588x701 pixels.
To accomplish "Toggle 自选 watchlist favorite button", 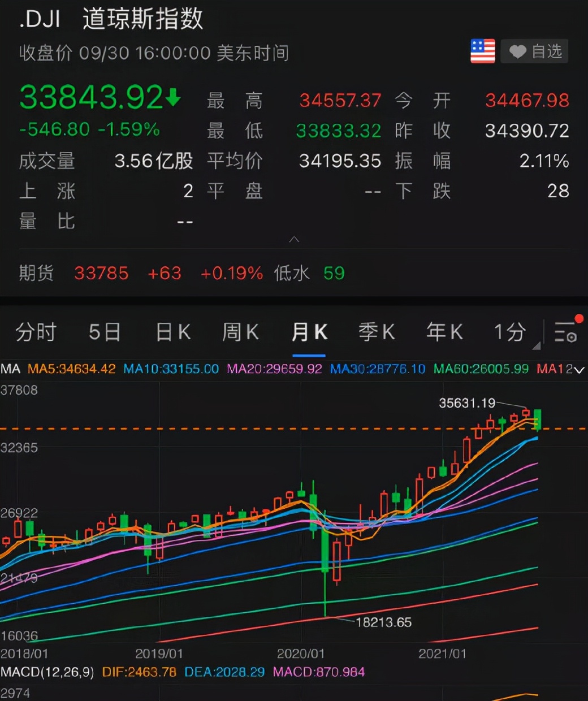I will tap(534, 51).
